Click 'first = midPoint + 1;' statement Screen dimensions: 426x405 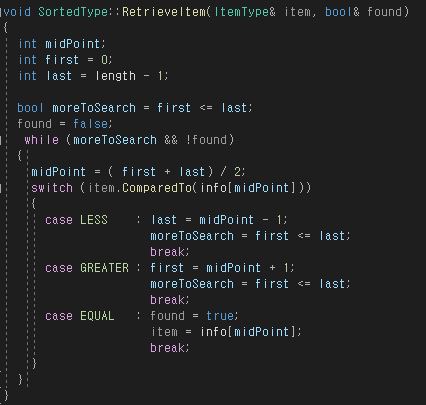222,268
